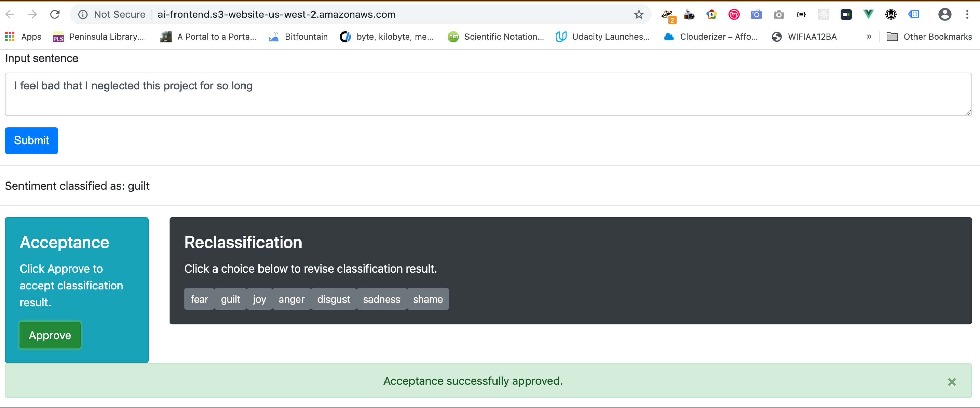Click inside the input sentence textarea
The width and height of the screenshot is (980, 408).
coord(488,94)
